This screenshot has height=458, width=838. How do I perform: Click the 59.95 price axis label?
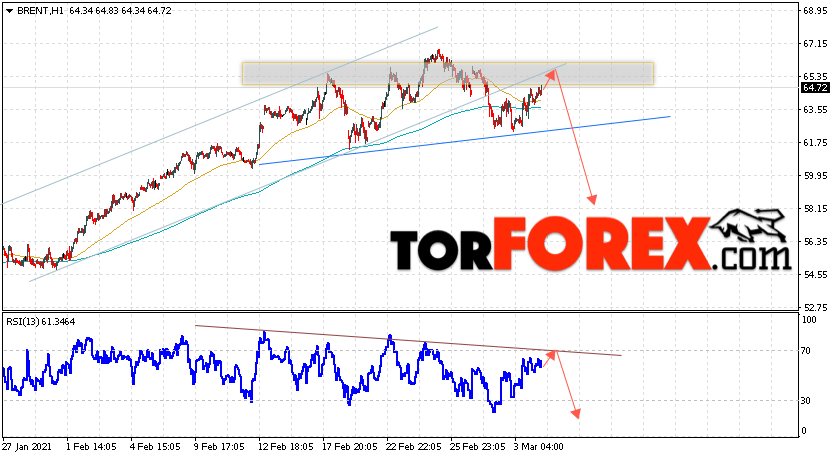(x=815, y=176)
